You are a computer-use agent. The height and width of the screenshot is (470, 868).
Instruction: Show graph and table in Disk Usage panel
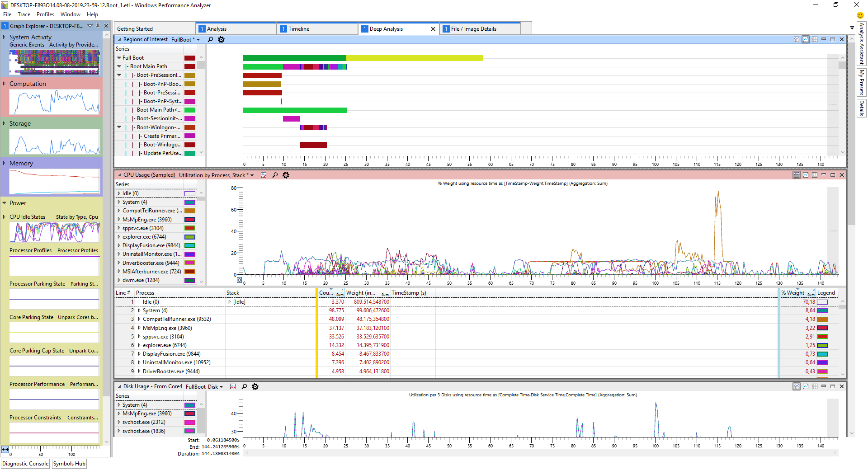click(797, 387)
